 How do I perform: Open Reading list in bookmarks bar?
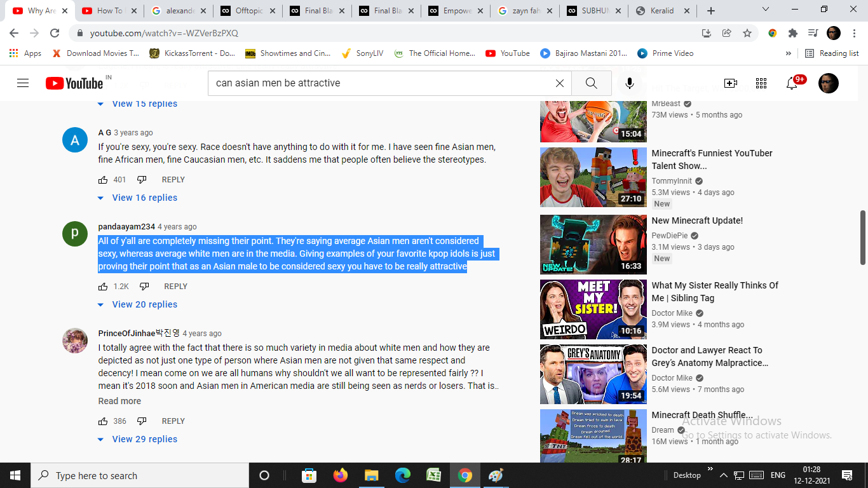point(832,53)
